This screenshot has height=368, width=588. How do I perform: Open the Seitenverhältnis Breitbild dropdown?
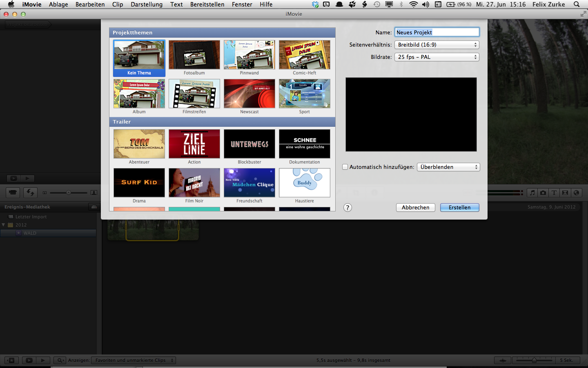(437, 45)
